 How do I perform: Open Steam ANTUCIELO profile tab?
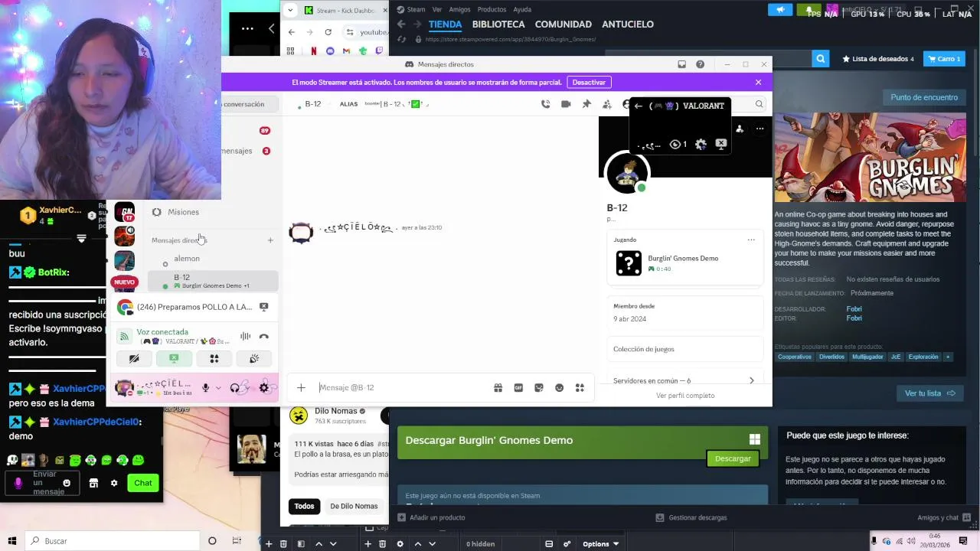[628, 24]
